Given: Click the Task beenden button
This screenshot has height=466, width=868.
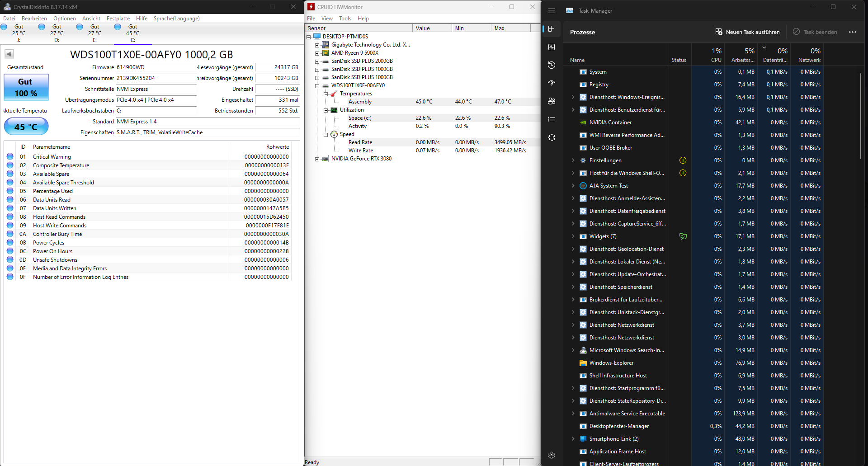Looking at the screenshot, I should tap(815, 32).
